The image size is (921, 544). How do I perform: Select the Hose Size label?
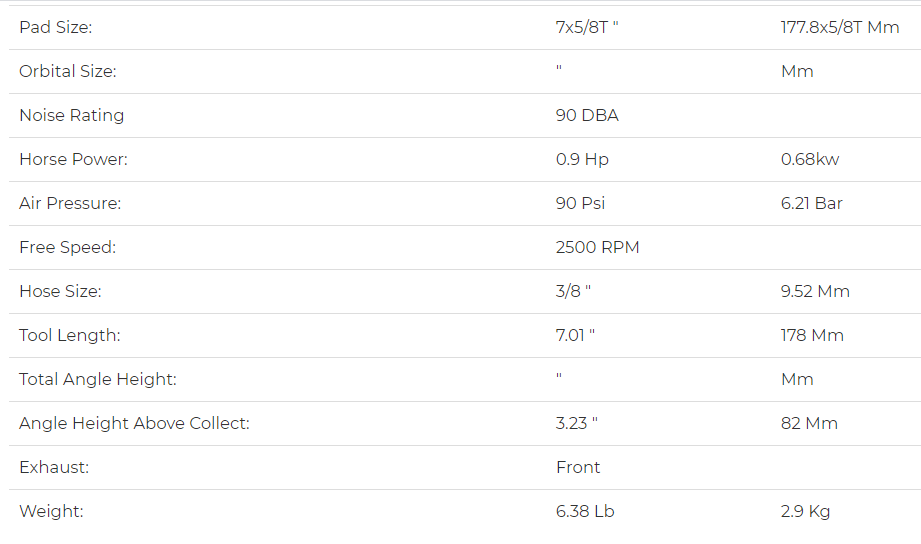[x=60, y=292]
